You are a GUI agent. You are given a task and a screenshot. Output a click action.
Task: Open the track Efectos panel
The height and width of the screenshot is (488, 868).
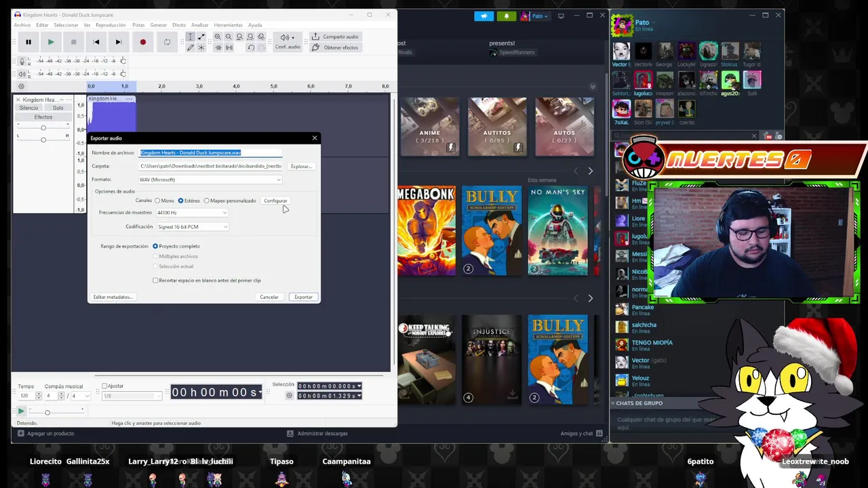tap(43, 117)
